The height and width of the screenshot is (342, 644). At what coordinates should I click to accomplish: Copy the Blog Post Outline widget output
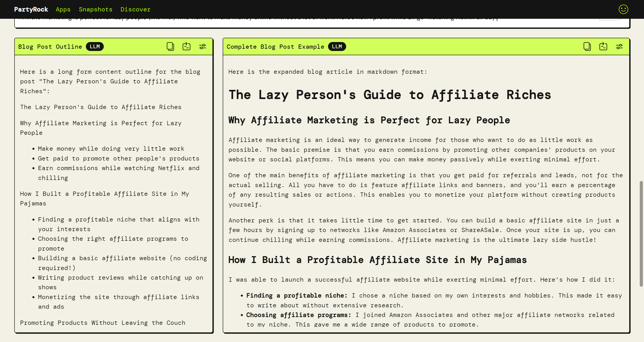[x=170, y=46]
